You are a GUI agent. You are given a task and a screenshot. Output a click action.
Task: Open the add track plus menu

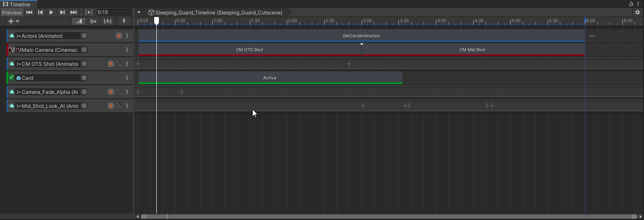pyautogui.click(x=14, y=21)
